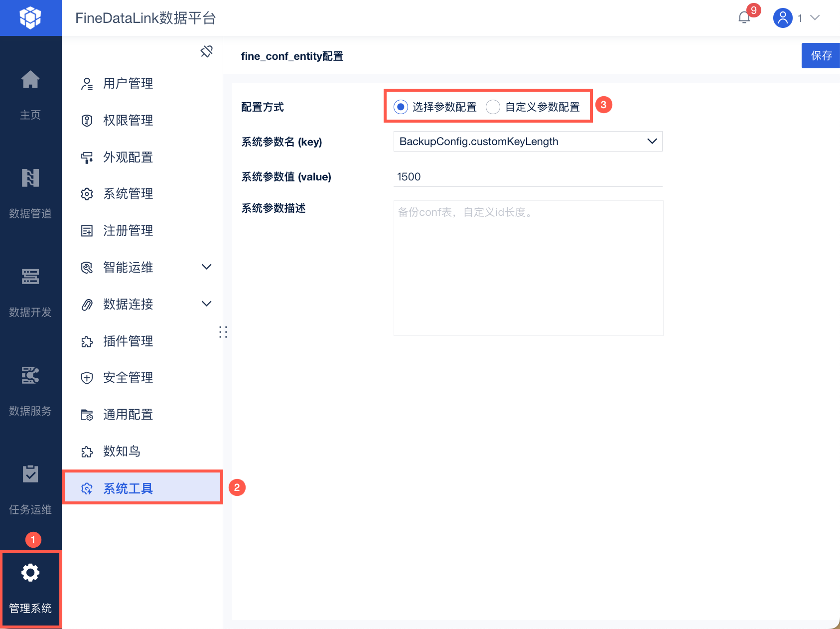
Task: Open the 数据服务 service icon
Action: point(30,375)
